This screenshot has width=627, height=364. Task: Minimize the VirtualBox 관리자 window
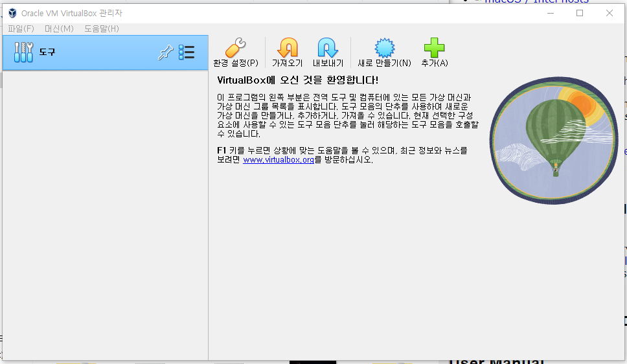point(551,13)
